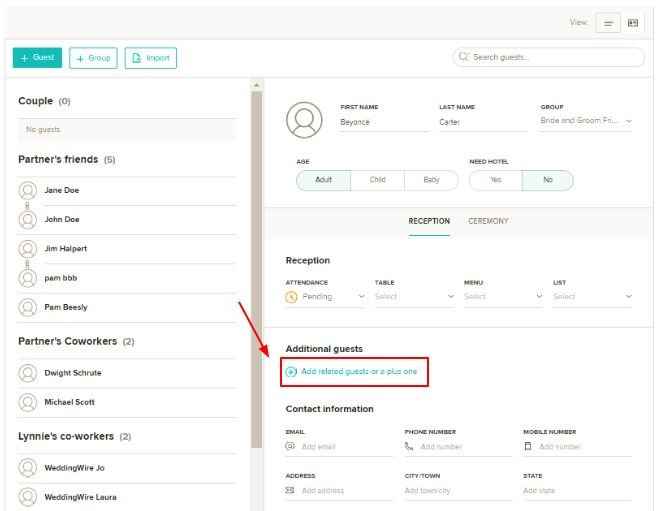This screenshot has width=661, height=511.
Task: Click the email icon in Contact information
Action: [x=290, y=446]
